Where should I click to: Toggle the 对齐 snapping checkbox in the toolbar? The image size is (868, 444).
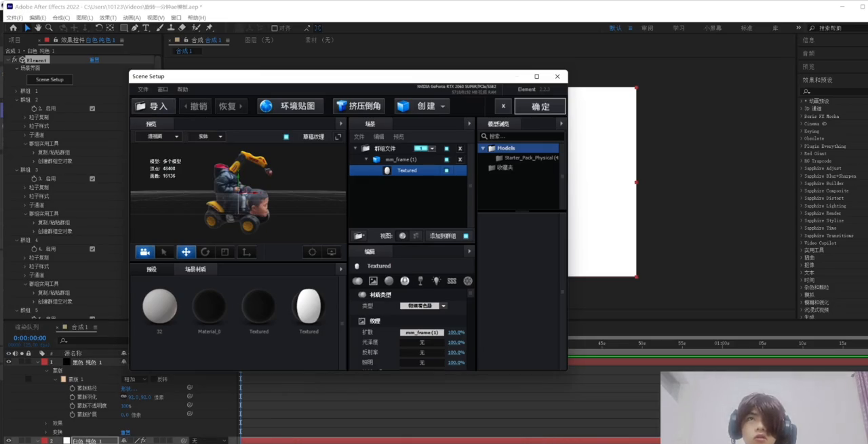[x=275, y=28]
